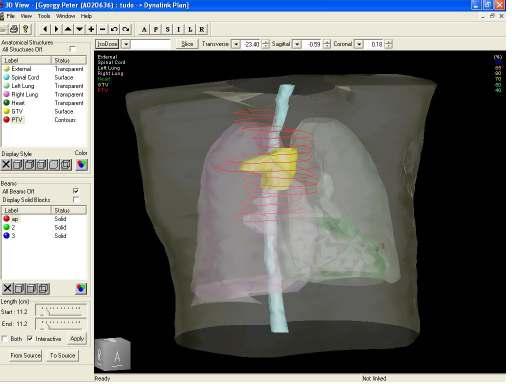This screenshot has width=512, height=384.
Task: Click the X display style for beams
Action: (7, 288)
